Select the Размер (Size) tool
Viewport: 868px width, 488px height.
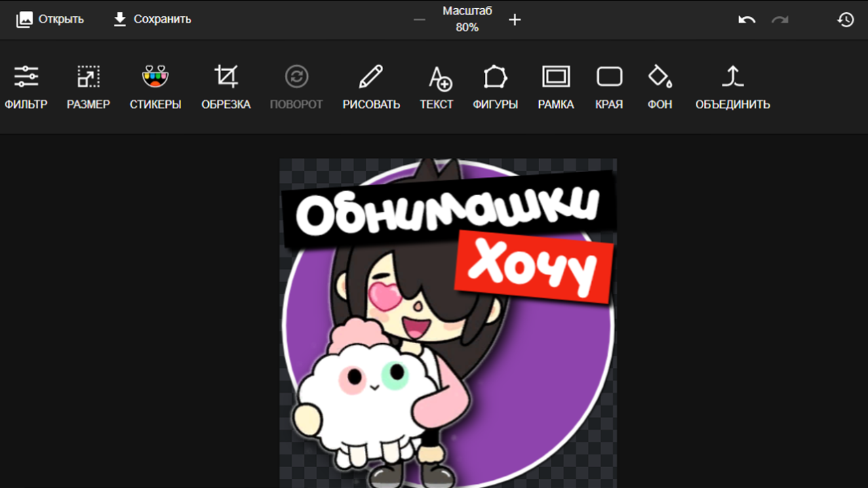88,85
